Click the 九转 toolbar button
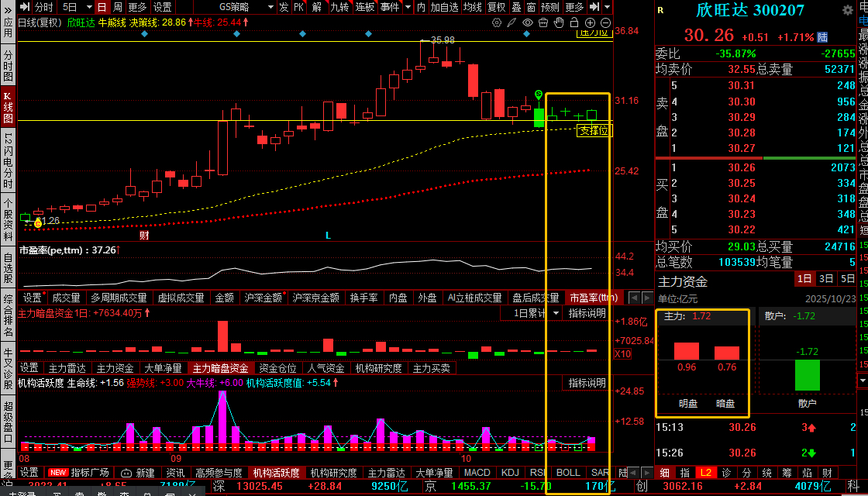The image size is (868, 496). click(x=340, y=7)
